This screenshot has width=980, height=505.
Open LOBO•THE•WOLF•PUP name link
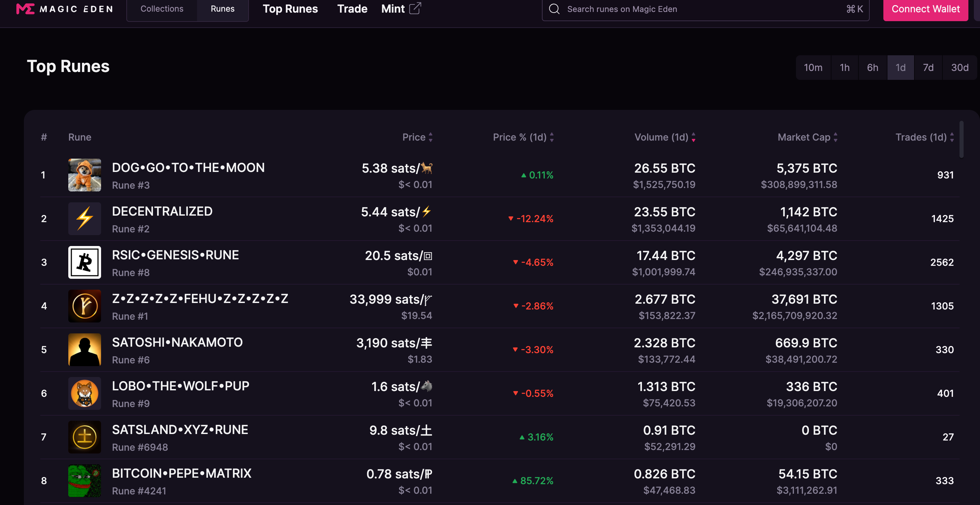(181, 386)
